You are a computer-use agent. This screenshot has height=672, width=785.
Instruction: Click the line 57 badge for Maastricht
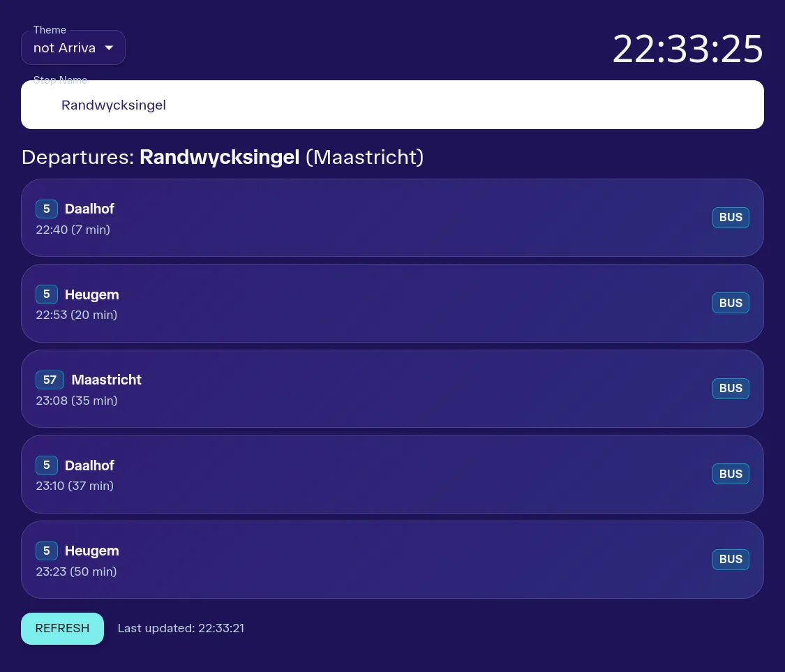click(x=50, y=380)
